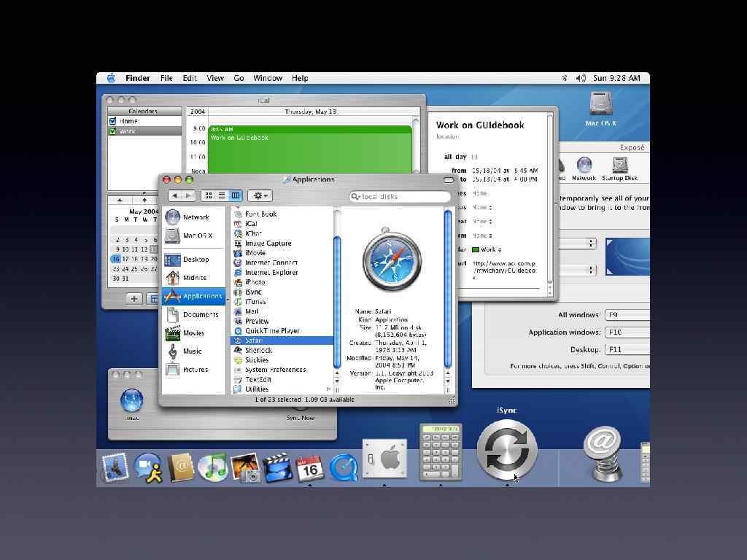Open the Help menu

[x=300, y=78]
